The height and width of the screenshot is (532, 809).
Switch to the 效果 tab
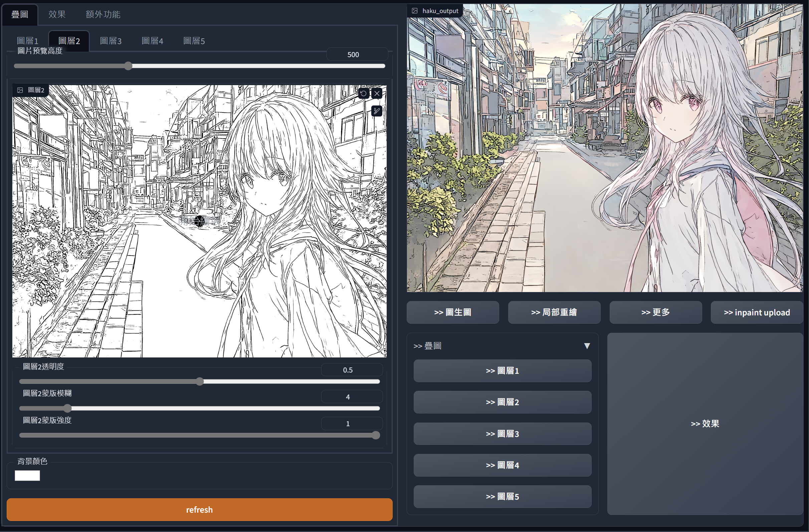[x=57, y=14]
